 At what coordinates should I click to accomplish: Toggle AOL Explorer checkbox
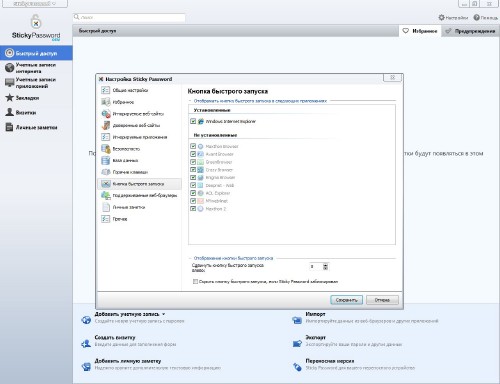(x=193, y=193)
